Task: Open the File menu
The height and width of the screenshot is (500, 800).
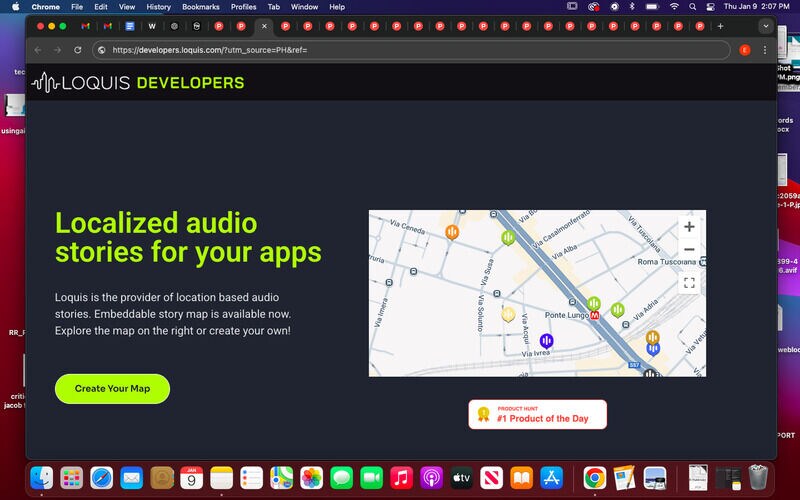Action: pos(77,7)
